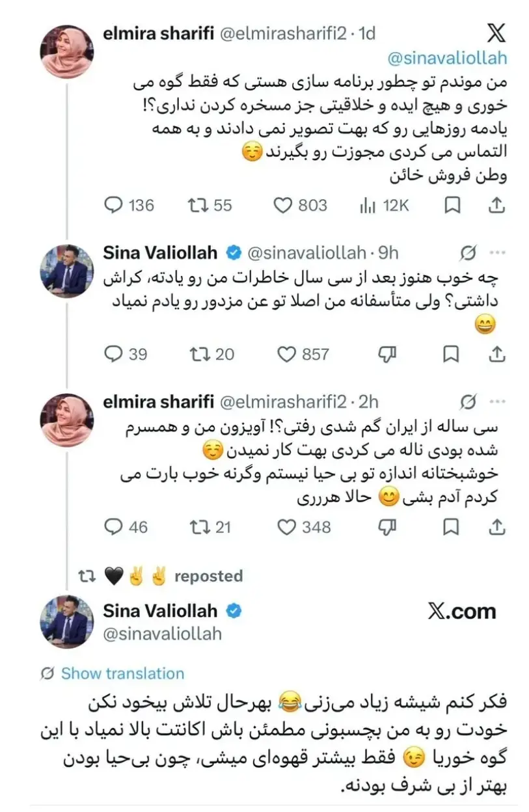Share the first tweet in the thread
The image size is (529, 812).
(x=496, y=205)
